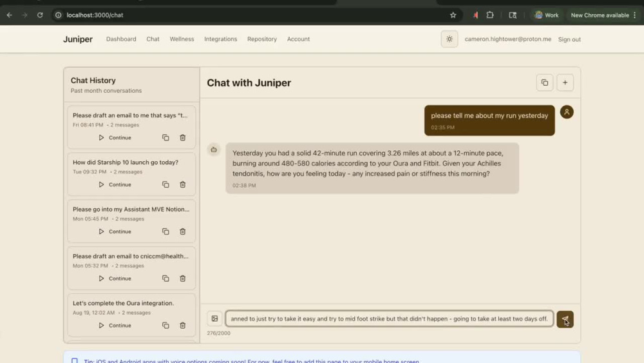This screenshot has width=644, height=363.
Task: Open the Wellness section
Action: coord(182,39)
